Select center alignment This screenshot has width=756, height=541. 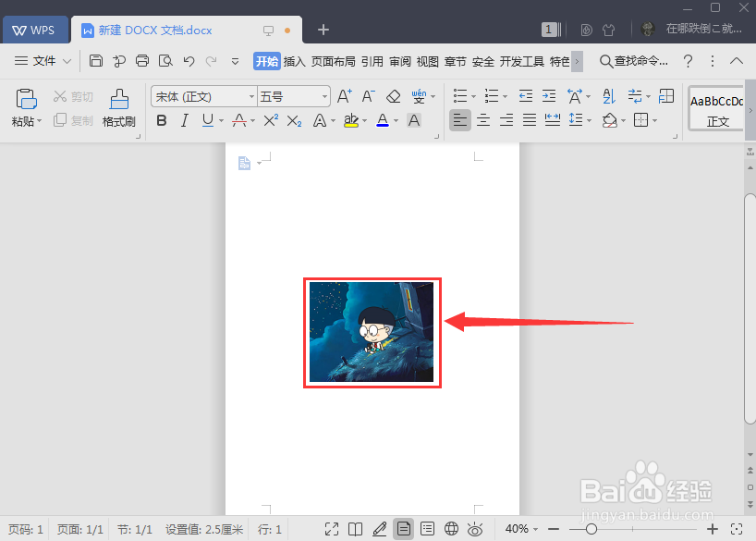[483, 120]
